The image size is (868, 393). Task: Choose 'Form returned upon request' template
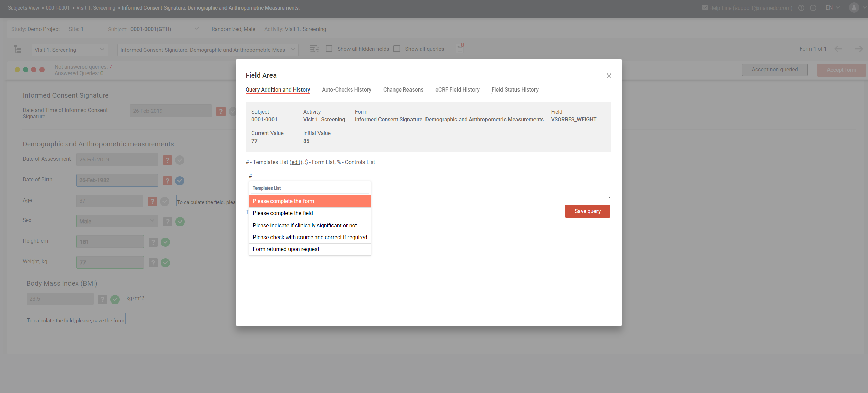[x=286, y=249]
